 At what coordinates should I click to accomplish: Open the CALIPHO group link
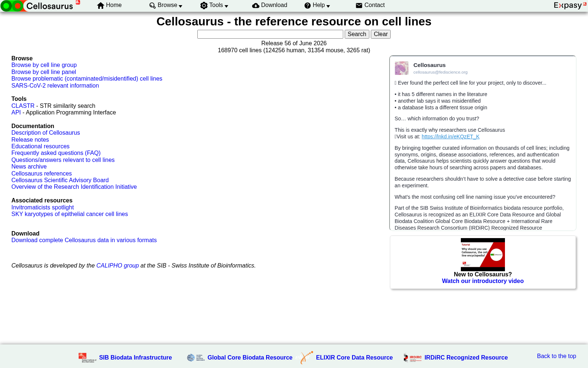click(x=118, y=266)
